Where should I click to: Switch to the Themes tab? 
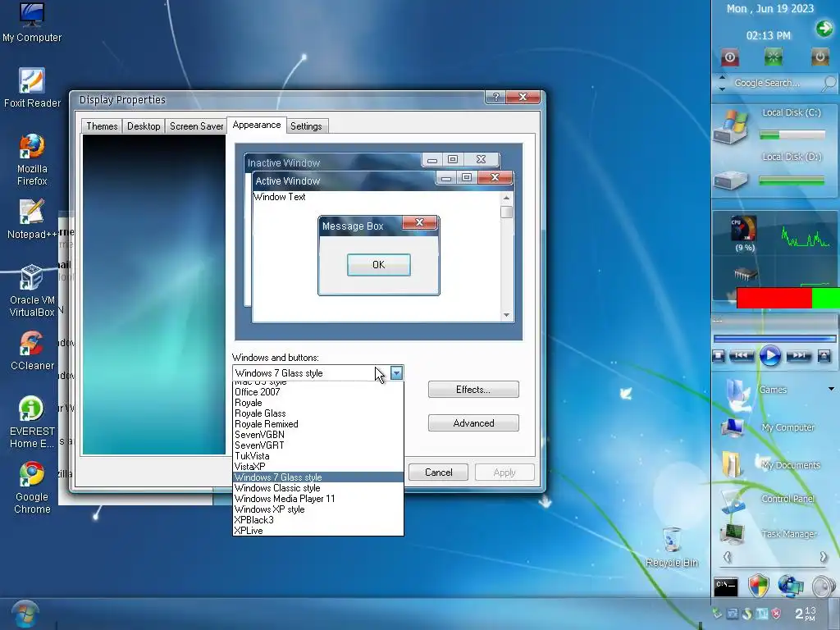[x=102, y=126]
